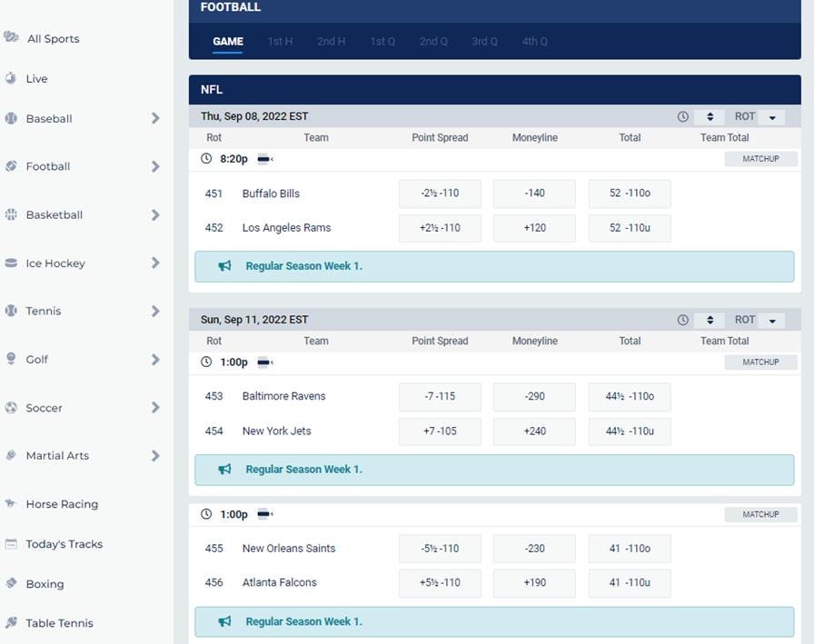Expand the Soccer menu chevron
The image size is (814, 644).
click(x=155, y=407)
